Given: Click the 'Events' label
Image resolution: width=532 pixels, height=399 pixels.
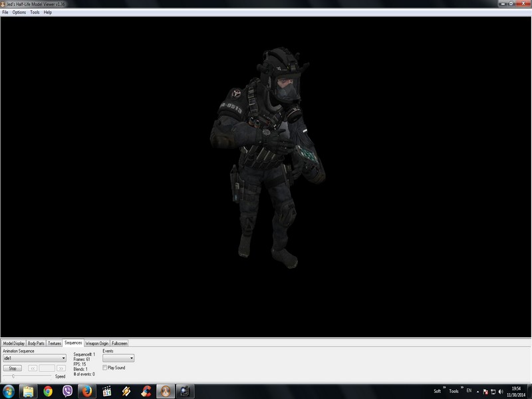Looking at the screenshot, I should click(x=108, y=351).
